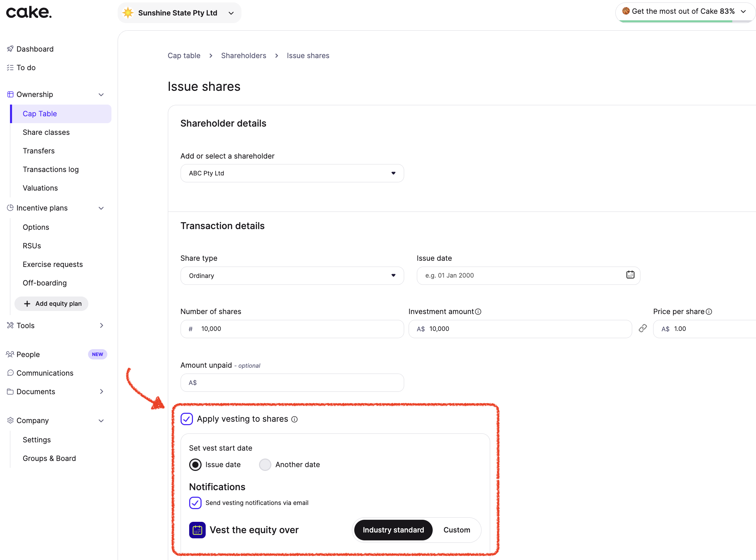The width and height of the screenshot is (756, 560).
Task: Go to Share classes
Action: coord(46,132)
